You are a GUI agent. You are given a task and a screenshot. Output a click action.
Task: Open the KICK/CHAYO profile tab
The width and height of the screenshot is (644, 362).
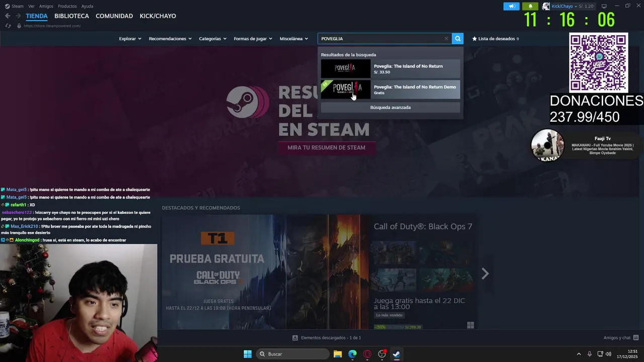click(158, 16)
